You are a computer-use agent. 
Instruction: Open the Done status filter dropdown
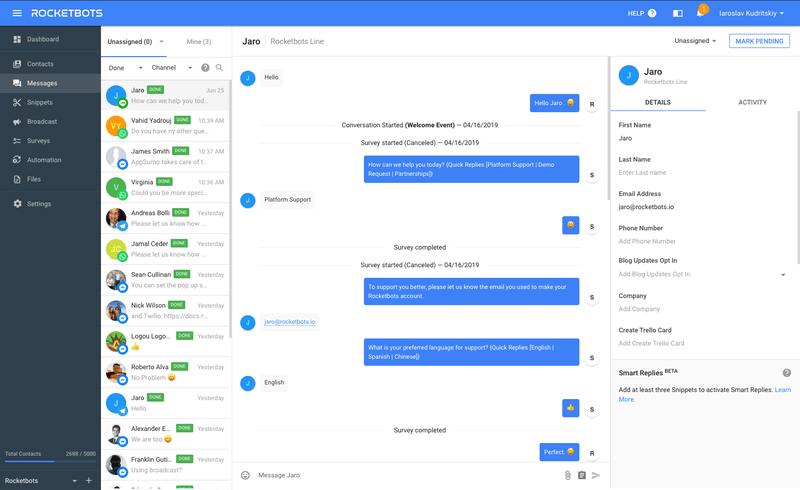click(x=126, y=67)
